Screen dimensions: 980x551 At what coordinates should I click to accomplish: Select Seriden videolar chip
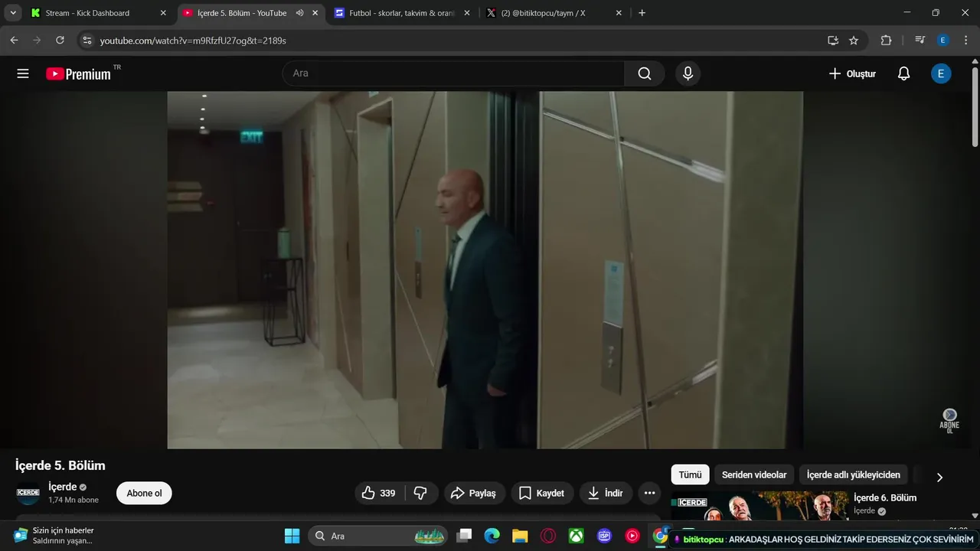click(x=754, y=474)
